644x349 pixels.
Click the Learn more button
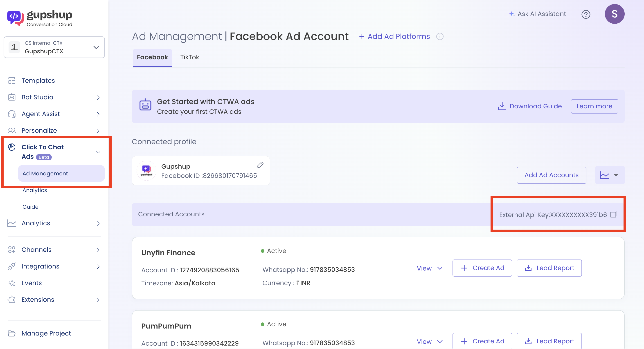594,106
